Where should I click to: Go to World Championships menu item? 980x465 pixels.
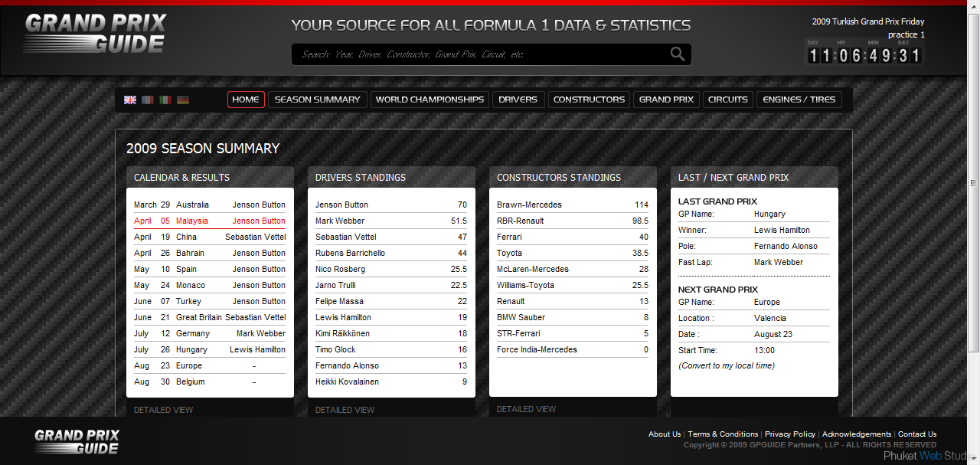click(x=430, y=100)
